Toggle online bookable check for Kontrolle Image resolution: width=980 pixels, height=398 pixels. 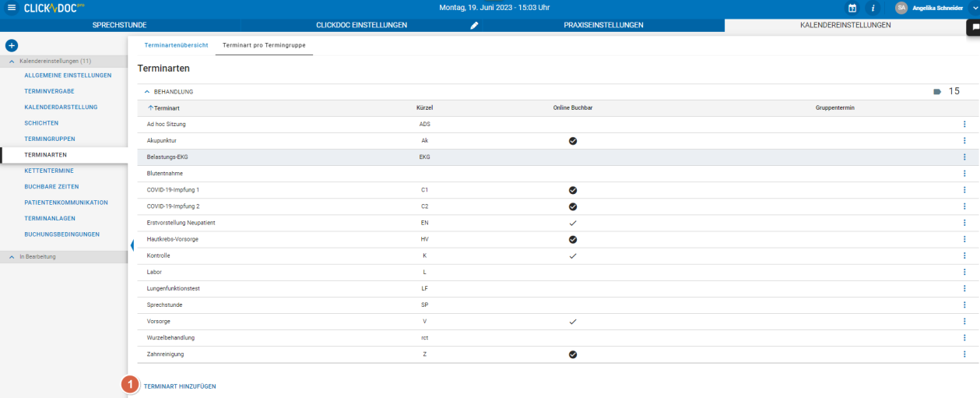[573, 255]
